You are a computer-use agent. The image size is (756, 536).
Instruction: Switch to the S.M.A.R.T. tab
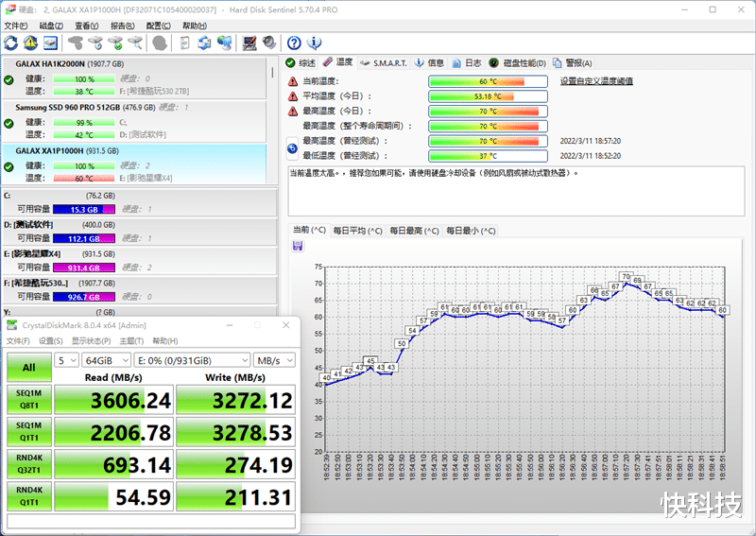pos(384,62)
